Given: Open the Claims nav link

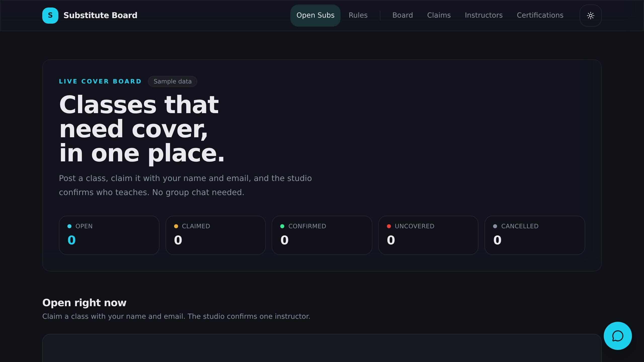Looking at the screenshot, I should [439, 15].
